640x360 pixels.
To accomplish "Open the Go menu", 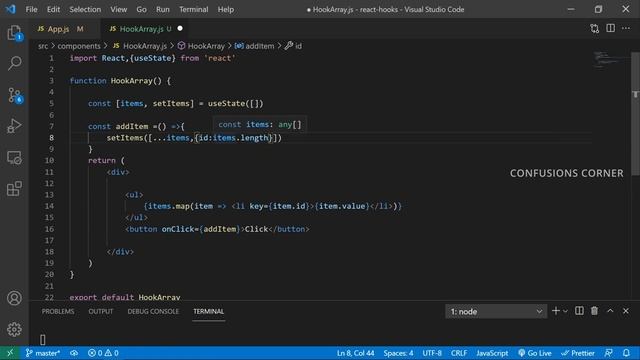I will point(141,9).
